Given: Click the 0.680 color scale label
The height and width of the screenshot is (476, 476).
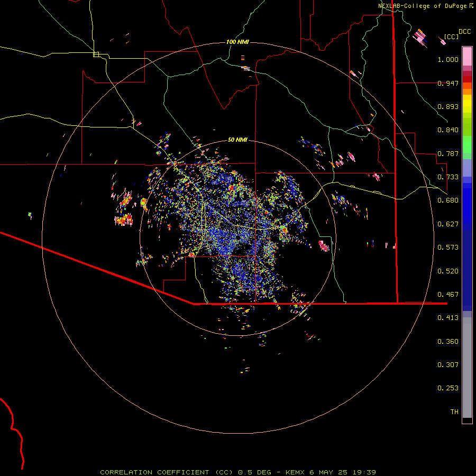Looking at the screenshot, I should pos(448,200).
